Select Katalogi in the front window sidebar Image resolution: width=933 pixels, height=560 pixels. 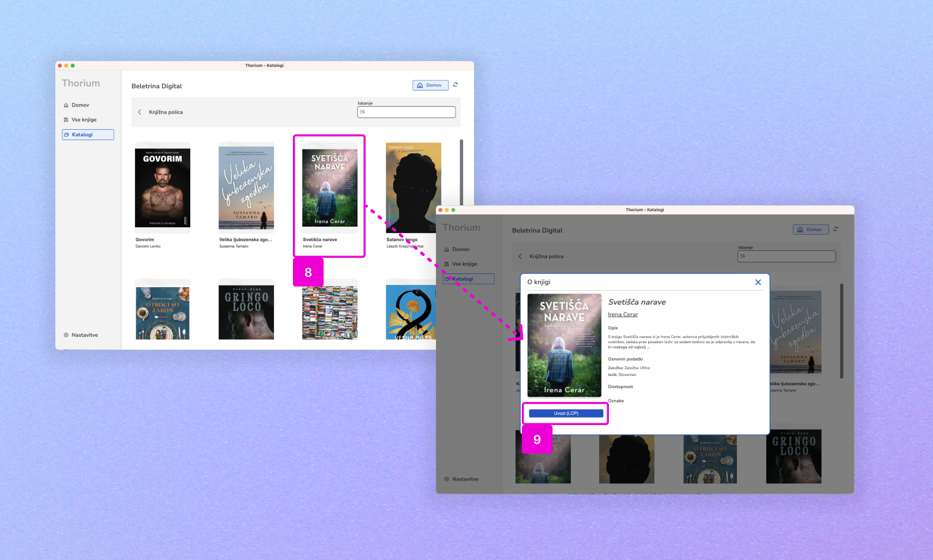tap(468, 279)
